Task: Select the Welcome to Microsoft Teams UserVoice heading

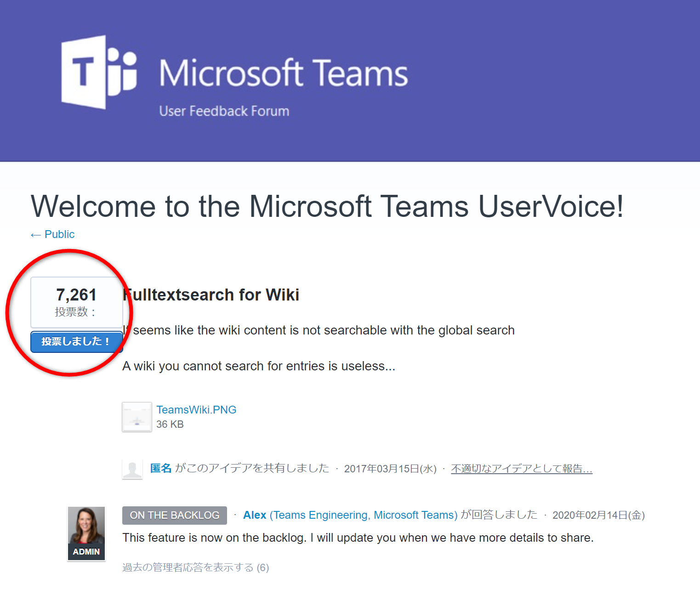Action: (x=327, y=206)
